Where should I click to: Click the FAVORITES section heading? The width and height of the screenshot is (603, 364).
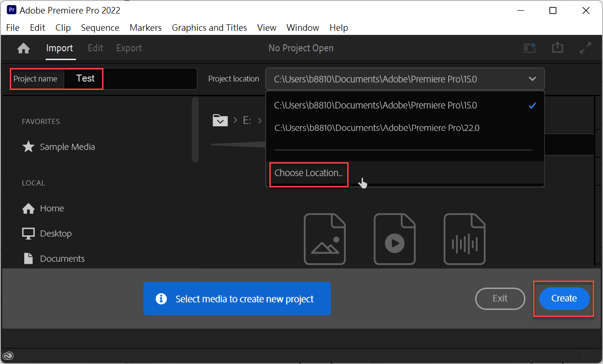(41, 122)
